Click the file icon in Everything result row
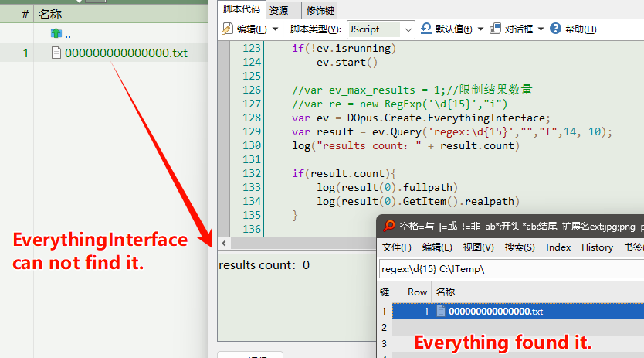 point(440,311)
